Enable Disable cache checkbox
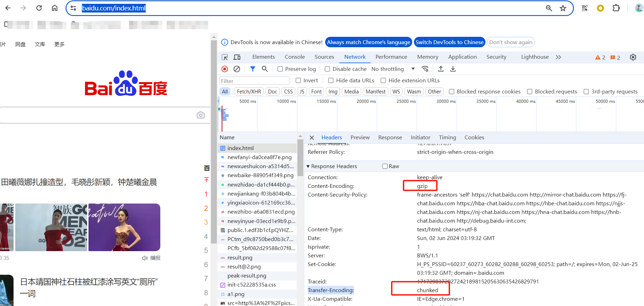This screenshot has width=644, height=306. tap(327, 69)
